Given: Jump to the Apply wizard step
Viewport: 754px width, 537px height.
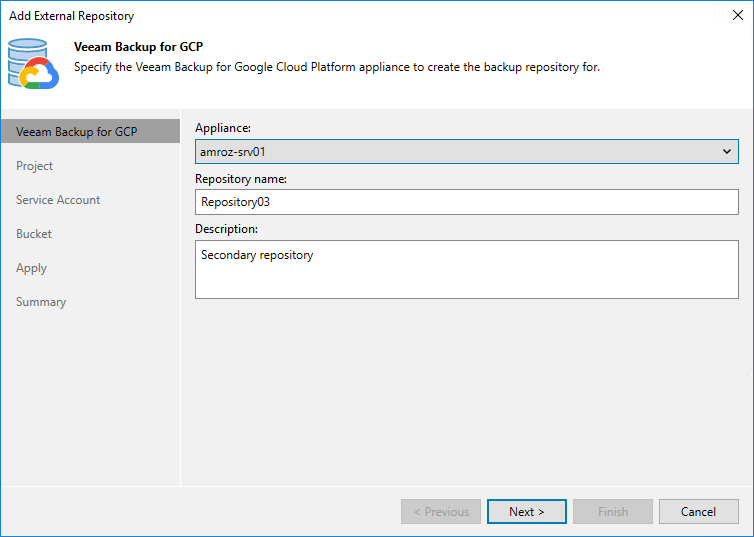Looking at the screenshot, I should point(32,268).
